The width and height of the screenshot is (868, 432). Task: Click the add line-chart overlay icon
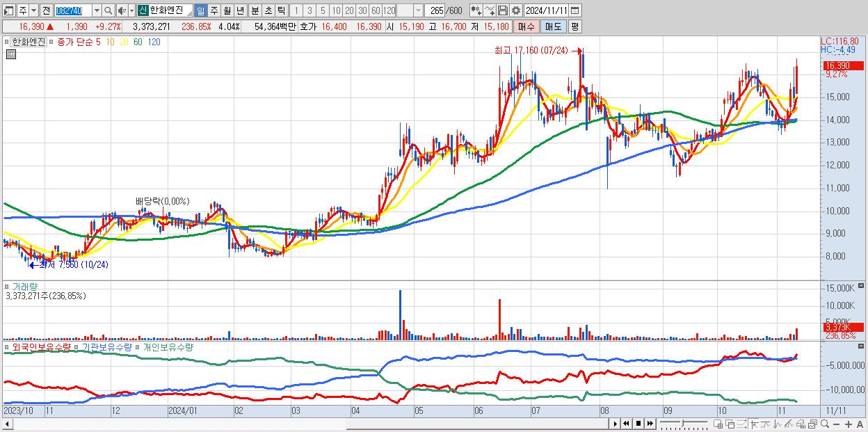pyautogui.click(x=490, y=10)
